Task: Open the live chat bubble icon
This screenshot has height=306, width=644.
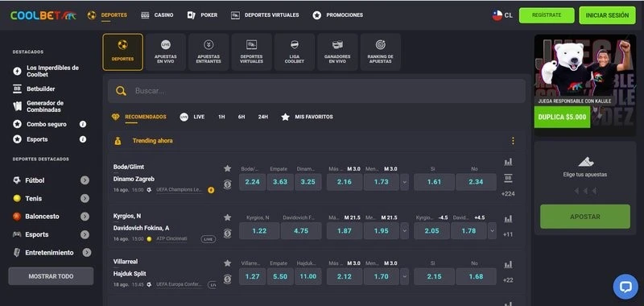Action: [x=625, y=287]
